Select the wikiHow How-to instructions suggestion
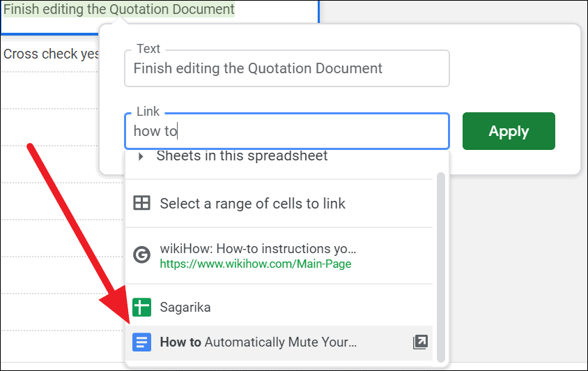The image size is (588, 371). [x=279, y=255]
